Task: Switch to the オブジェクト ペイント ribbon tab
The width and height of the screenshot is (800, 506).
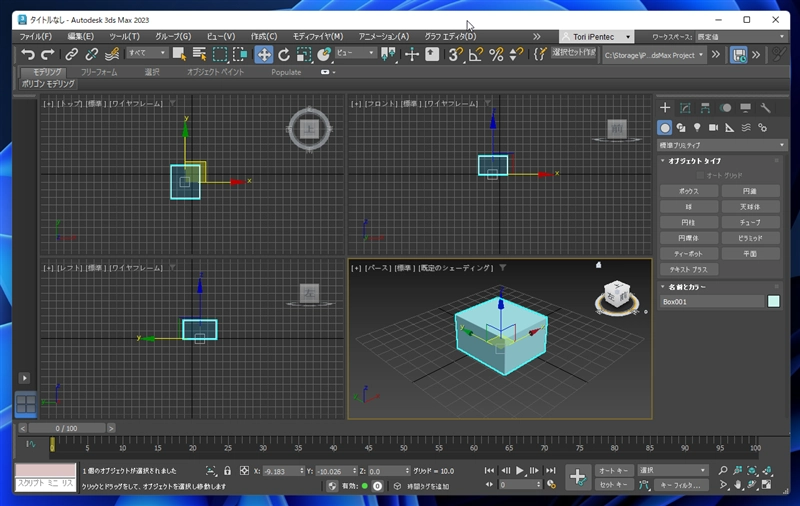Action: tap(215, 72)
